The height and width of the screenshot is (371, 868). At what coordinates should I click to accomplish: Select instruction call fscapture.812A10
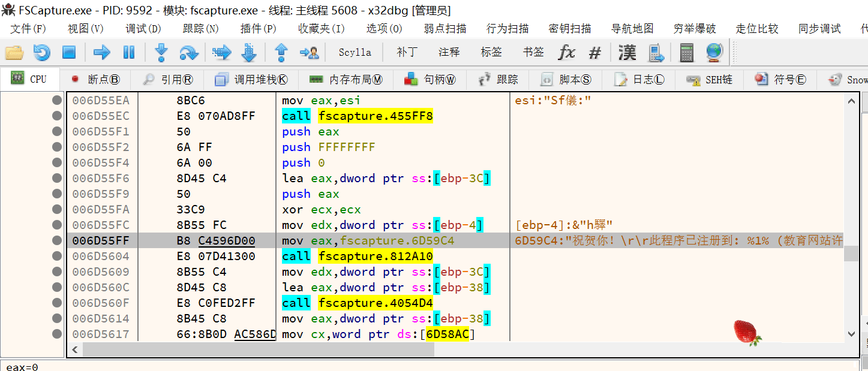[x=358, y=256]
